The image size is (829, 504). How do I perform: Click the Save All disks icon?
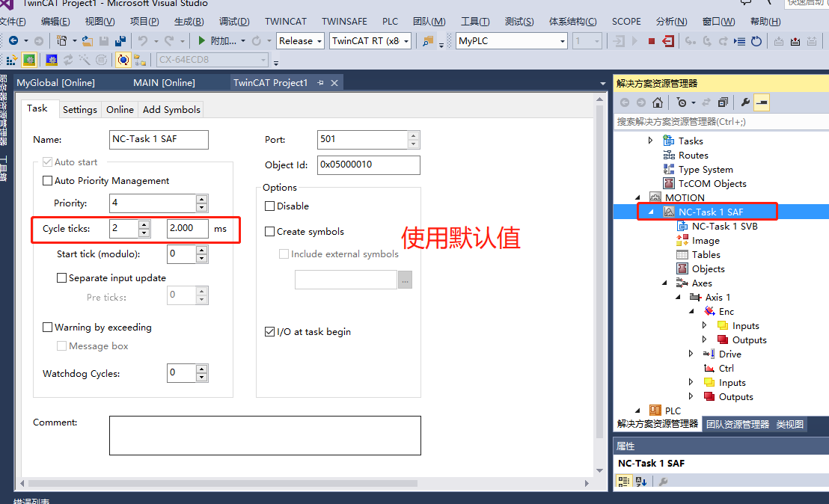120,40
